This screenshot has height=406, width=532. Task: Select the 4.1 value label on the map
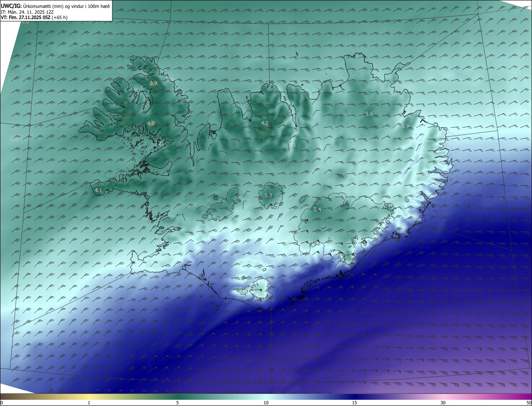99,190
